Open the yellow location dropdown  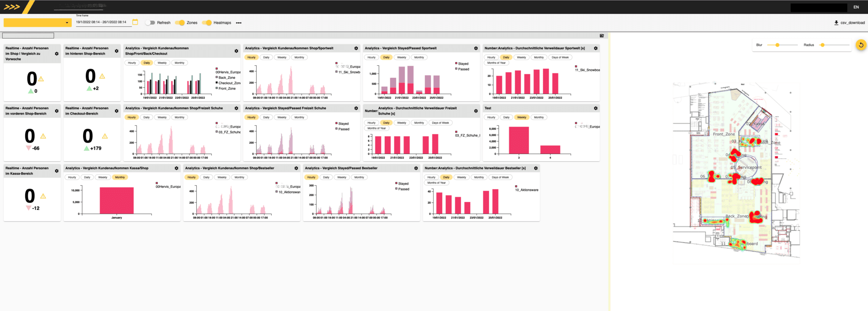[38, 23]
